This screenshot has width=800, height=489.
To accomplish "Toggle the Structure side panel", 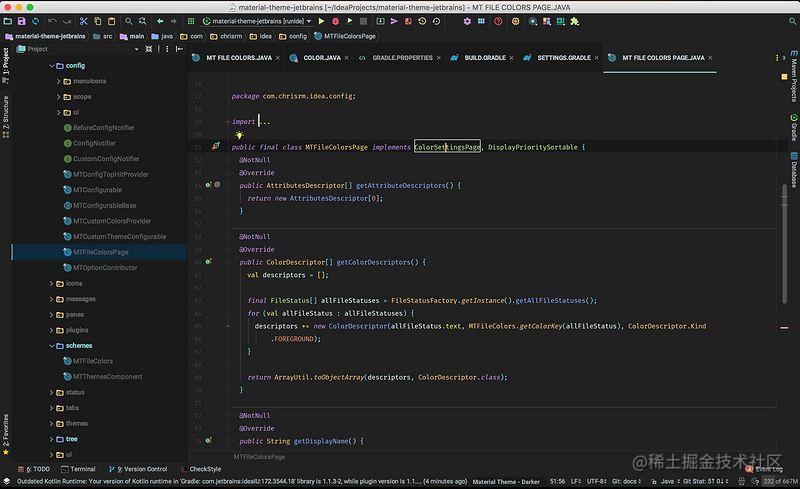I will pyautogui.click(x=6, y=117).
